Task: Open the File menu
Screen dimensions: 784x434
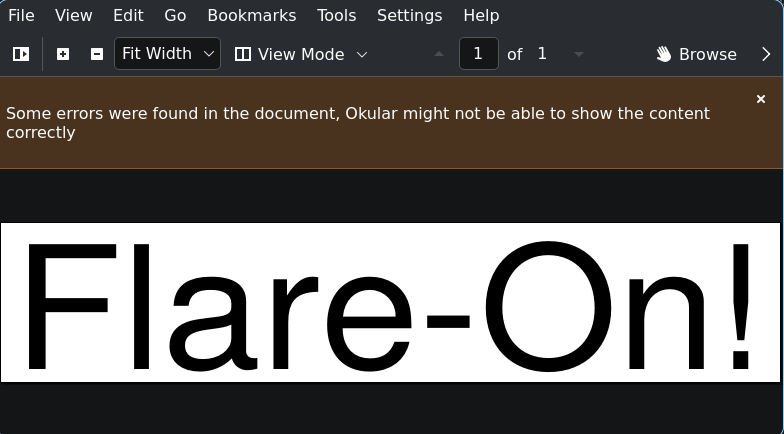Action: coord(21,15)
